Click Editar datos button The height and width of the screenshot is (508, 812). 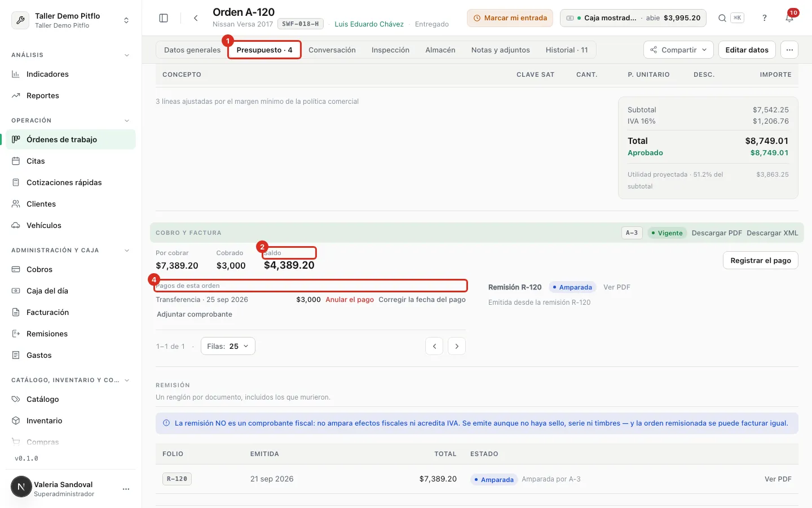tap(747, 50)
